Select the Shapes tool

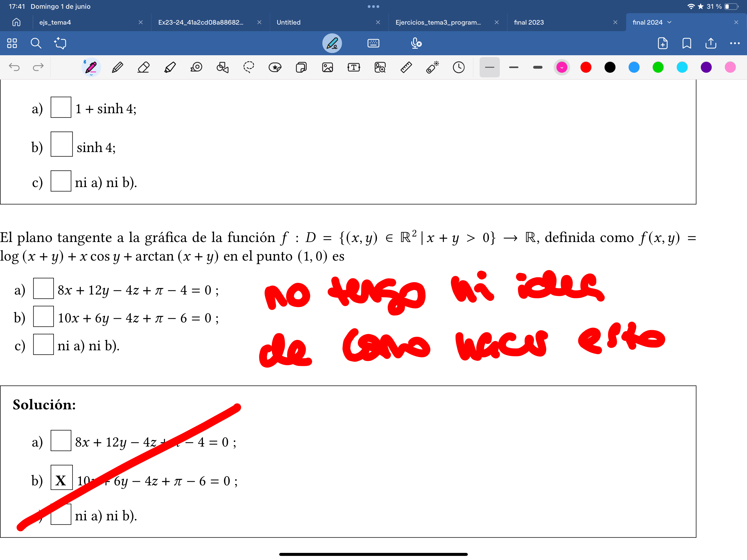[223, 67]
